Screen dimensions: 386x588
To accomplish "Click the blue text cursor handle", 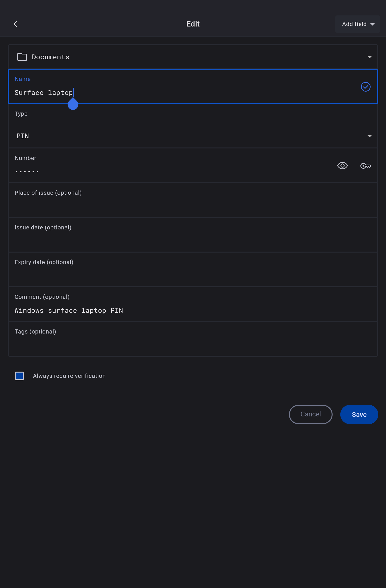I will pos(73,104).
